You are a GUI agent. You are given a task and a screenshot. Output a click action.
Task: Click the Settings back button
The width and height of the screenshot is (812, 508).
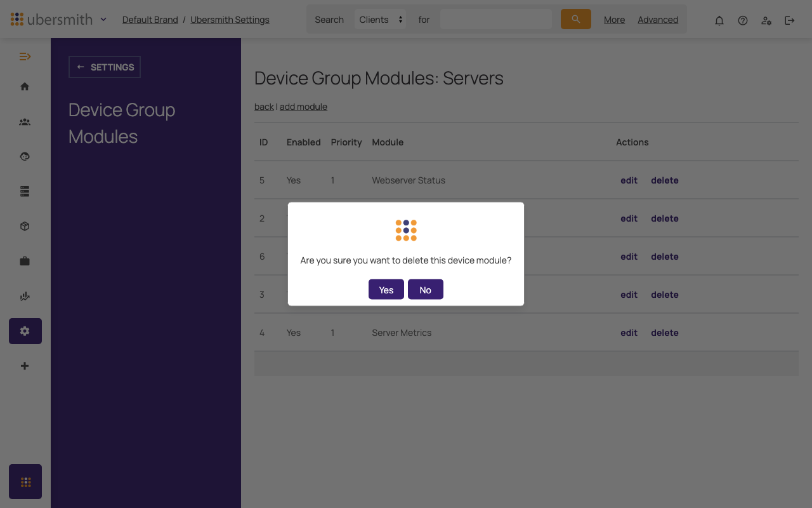(x=105, y=67)
